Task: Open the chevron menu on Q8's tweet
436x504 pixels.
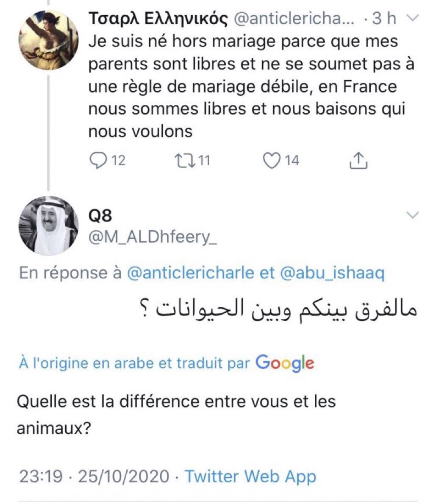Action: 412,215
